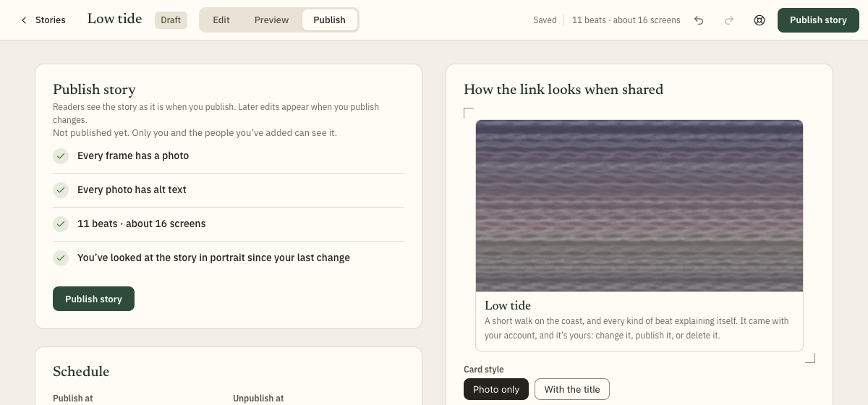
Task: Choose the 'With the title' card style
Action: (x=572, y=389)
